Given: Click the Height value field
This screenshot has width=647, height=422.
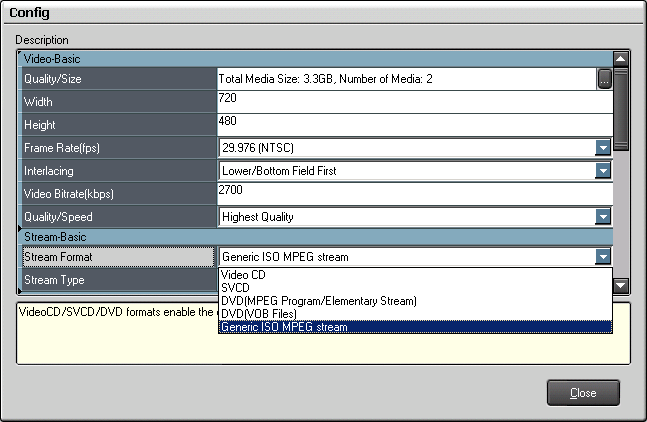Looking at the screenshot, I should pos(413,124).
